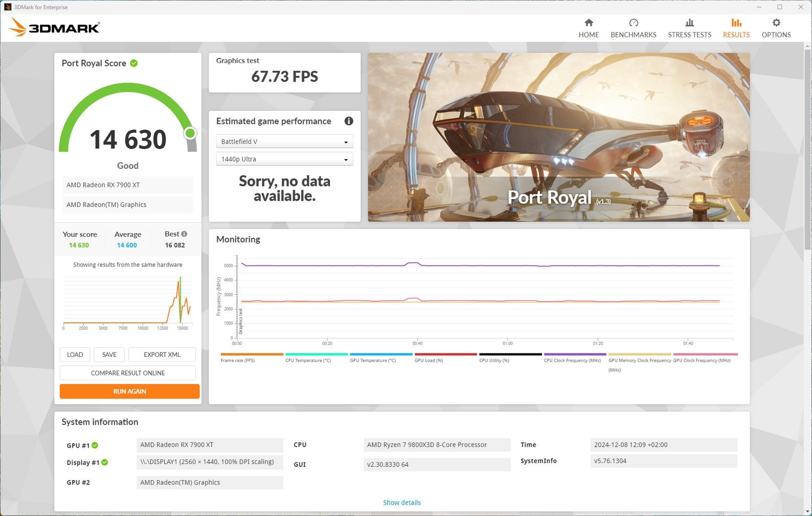Click the Time value 2024-12-08 12:09
The image size is (812, 516).
(x=664, y=445)
